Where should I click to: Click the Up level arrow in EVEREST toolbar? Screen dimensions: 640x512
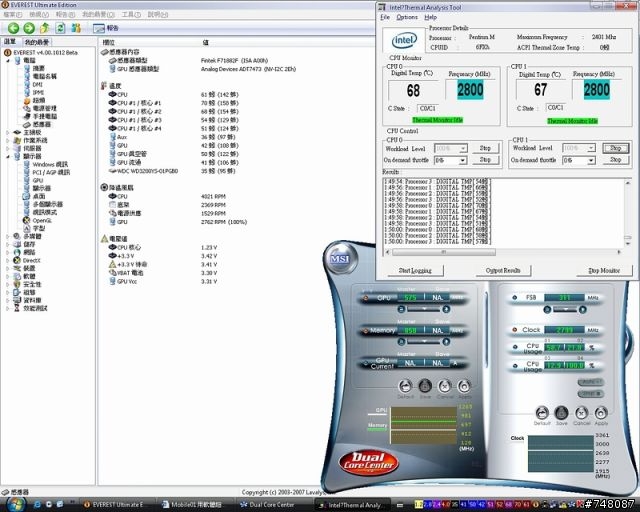(x=44, y=28)
